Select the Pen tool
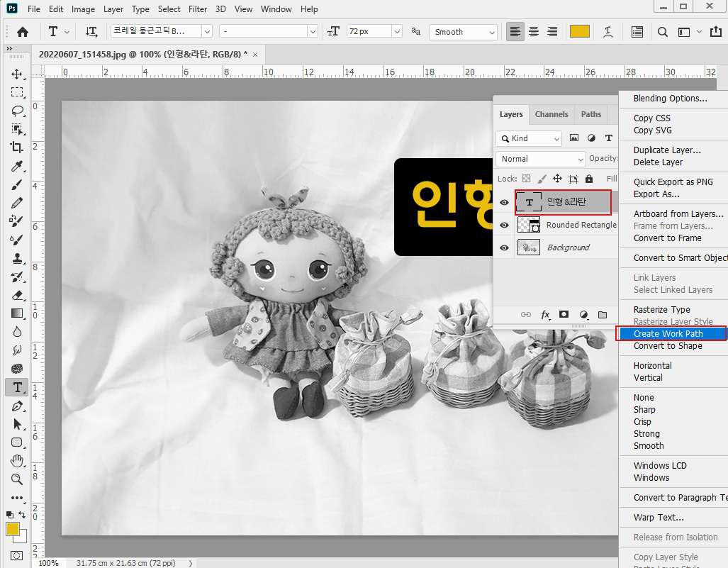The height and width of the screenshot is (568, 728). pos(17,406)
